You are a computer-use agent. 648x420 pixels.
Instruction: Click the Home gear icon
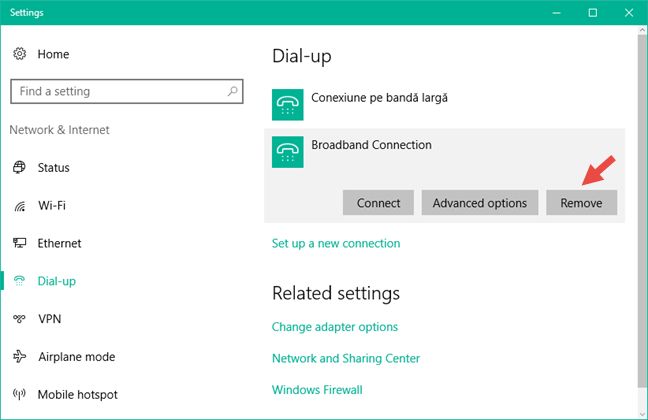[x=19, y=54]
